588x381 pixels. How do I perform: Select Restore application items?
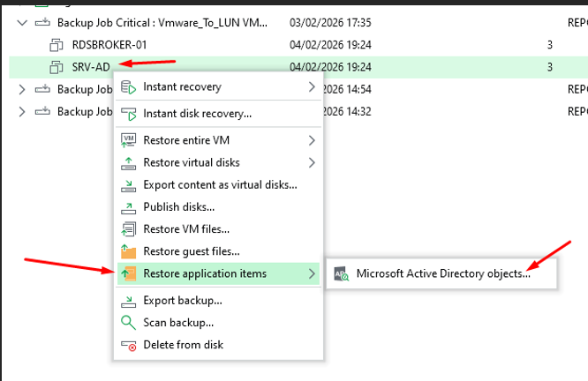pos(218,274)
